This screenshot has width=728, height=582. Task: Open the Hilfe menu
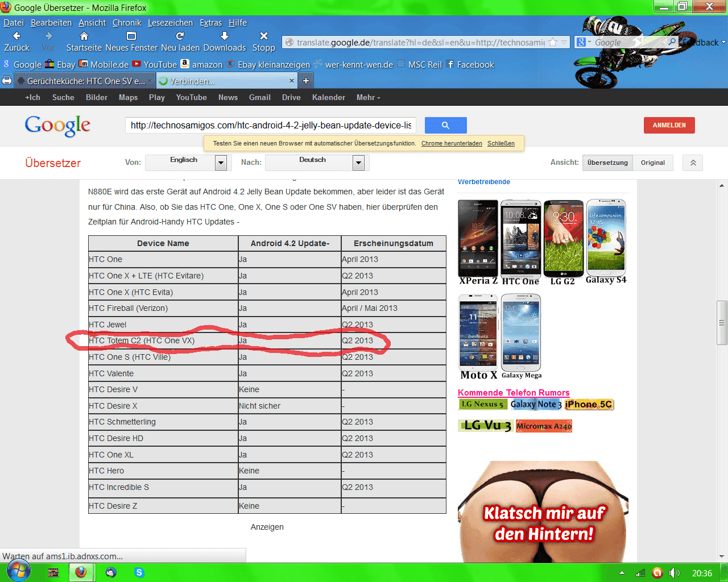(x=238, y=23)
